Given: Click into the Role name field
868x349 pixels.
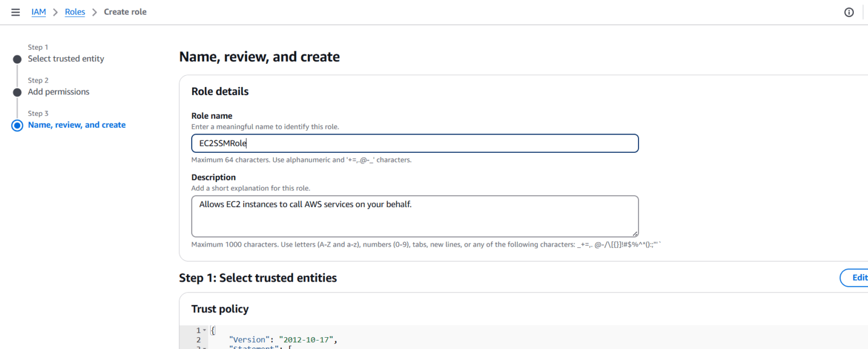Looking at the screenshot, I should click(x=415, y=143).
